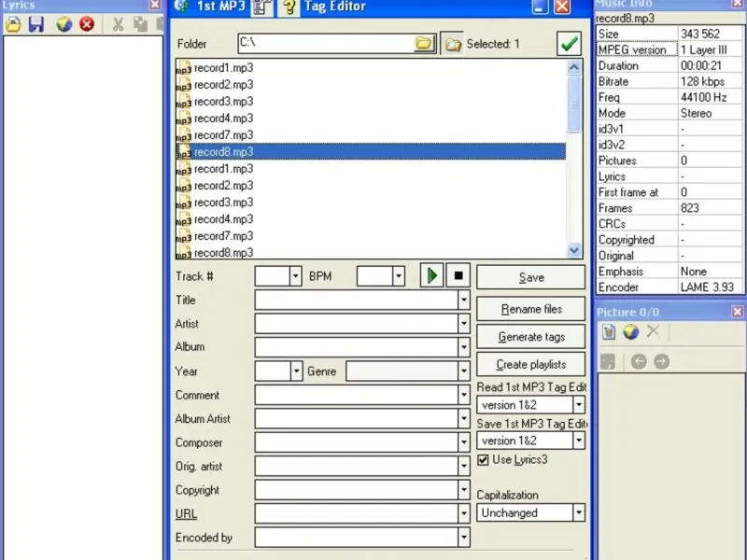The height and width of the screenshot is (560, 747).
Task: Click in the Copyright input field
Action: 357,490
